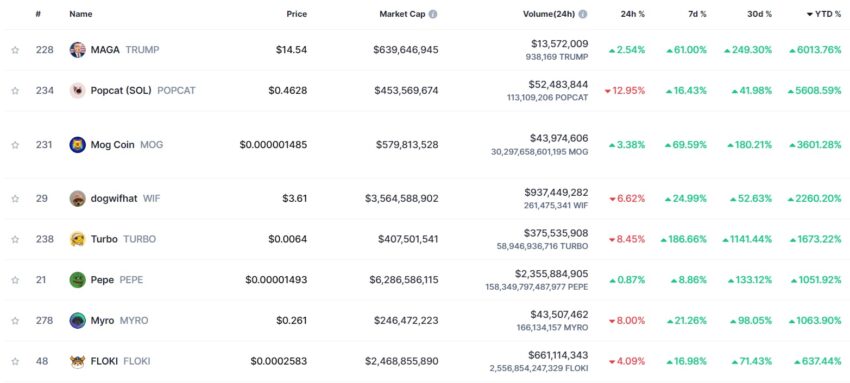The width and height of the screenshot is (850, 383).
Task: Click the Mog Coin logo icon
Action: [x=78, y=145]
